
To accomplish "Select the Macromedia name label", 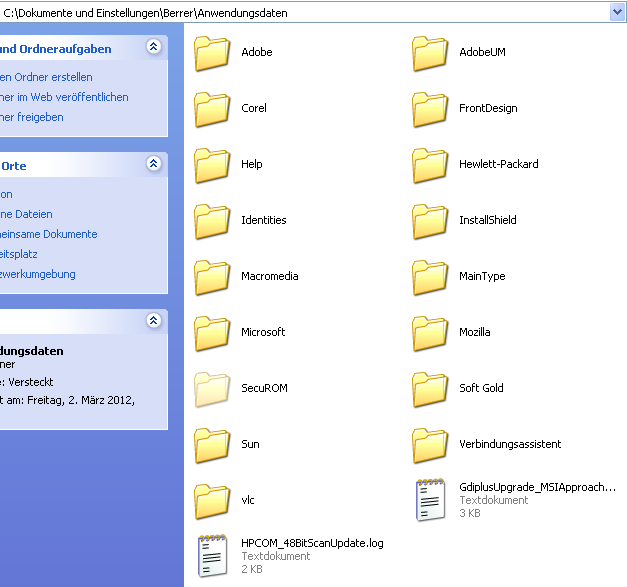I will [270, 276].
